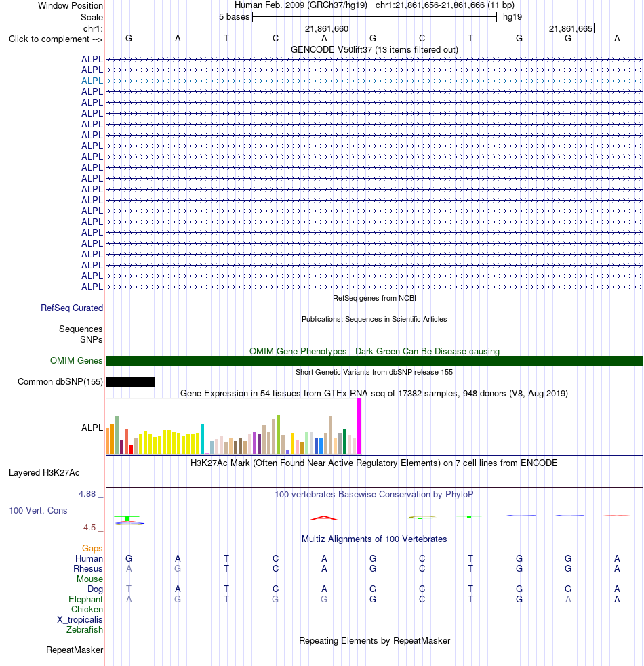Click the OMIM Genes track label

(x=77, y=360)
